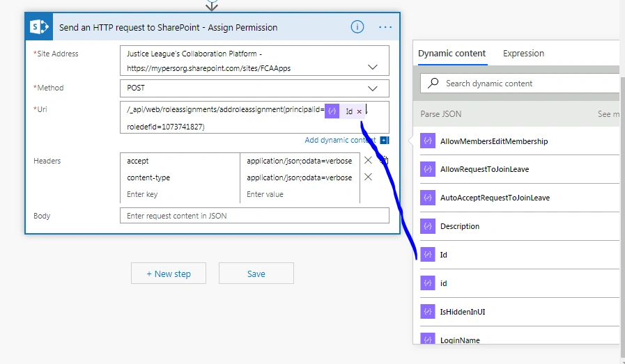Remove the Id token from Uri
The width and height of the screenshot is (625, 364).
pyautogui.click(x=359, y=111)
